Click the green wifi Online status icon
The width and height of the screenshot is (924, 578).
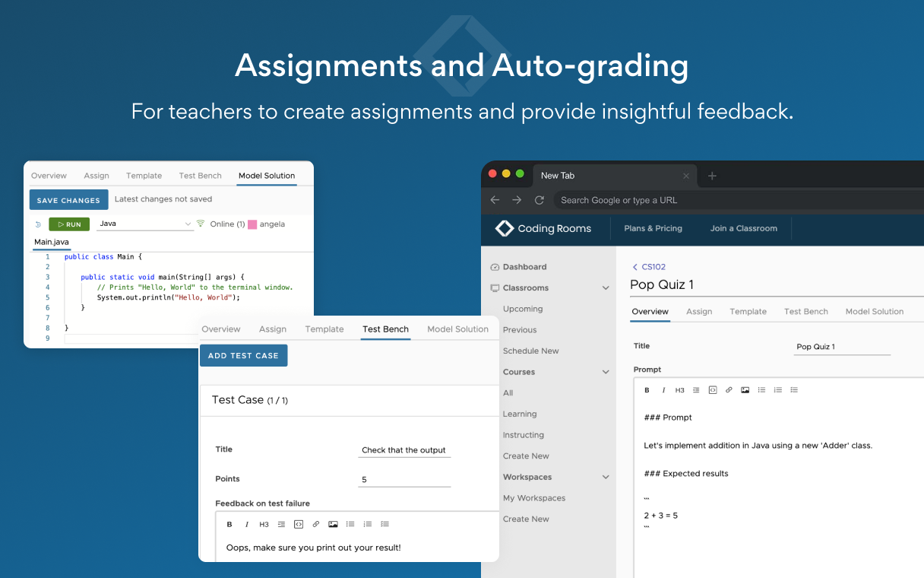coord(201,224)
